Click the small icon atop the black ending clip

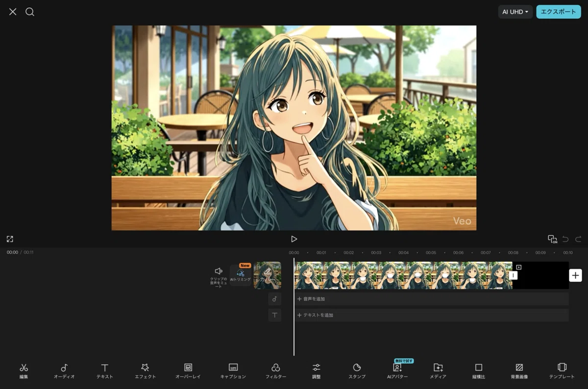(519, 267)
